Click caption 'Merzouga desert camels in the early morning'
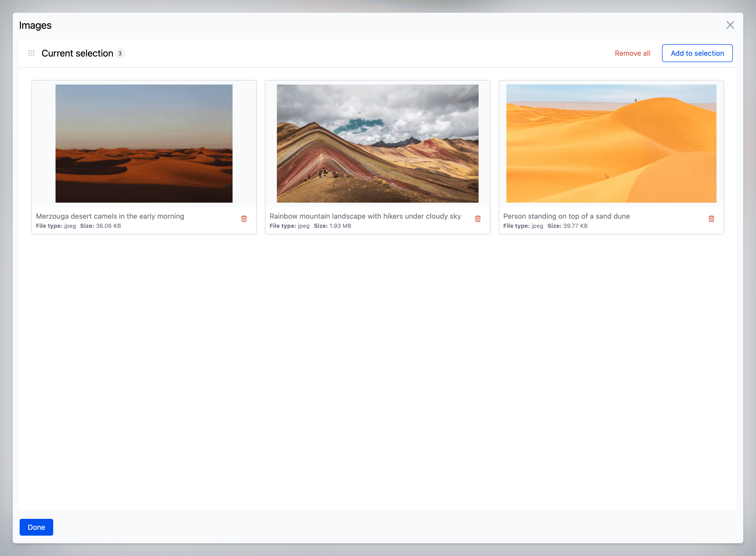Screen dimensions: 756x556 coord(110,216)
